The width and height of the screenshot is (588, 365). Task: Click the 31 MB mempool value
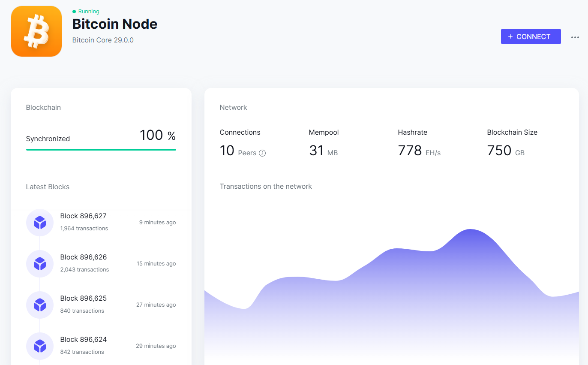click(316, 151)
